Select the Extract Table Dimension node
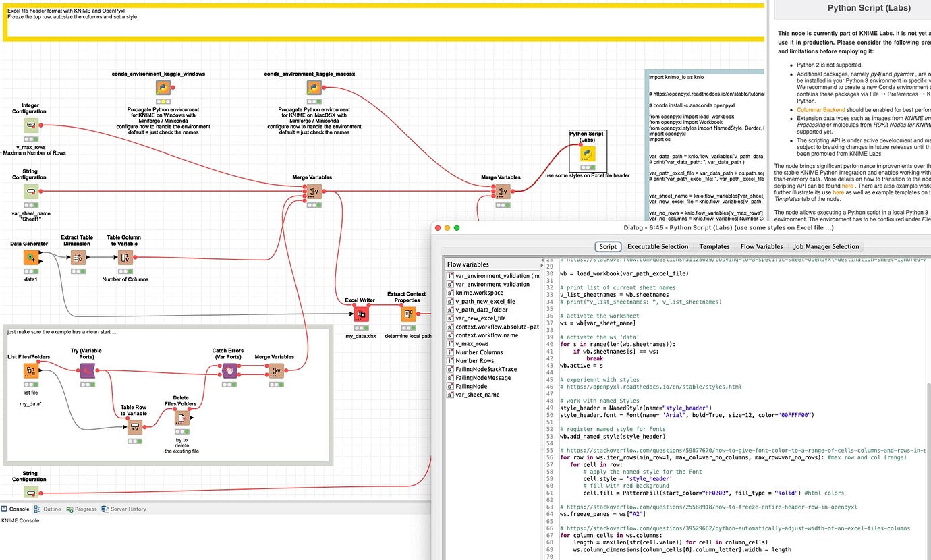Viewport: 931px width, 560px height. point(79,257)
